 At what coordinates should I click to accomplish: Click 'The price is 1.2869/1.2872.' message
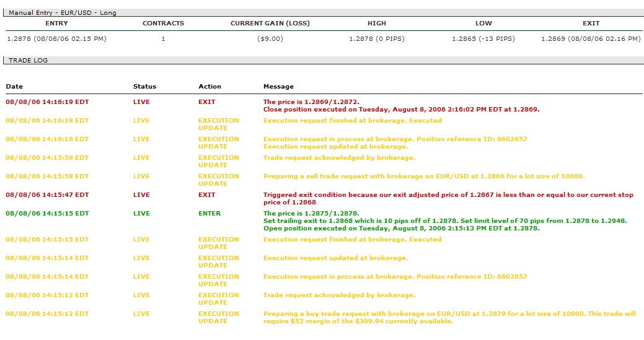pos(311,102)
